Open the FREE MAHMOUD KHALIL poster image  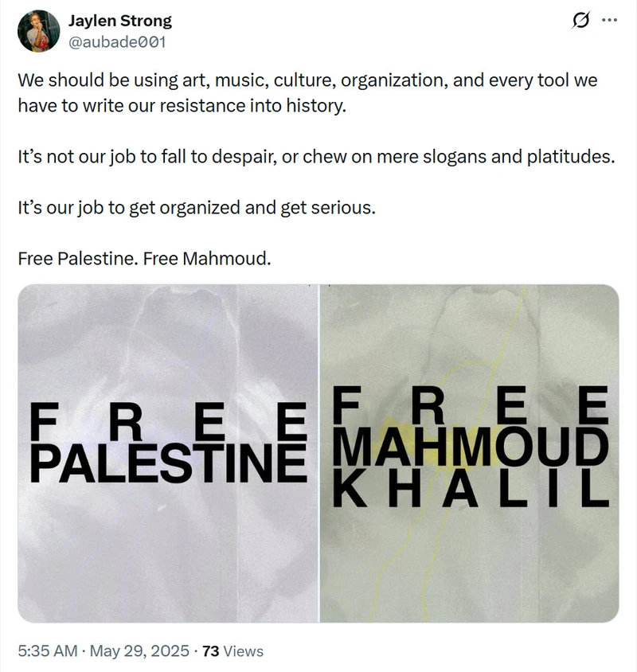coord(470,453)
